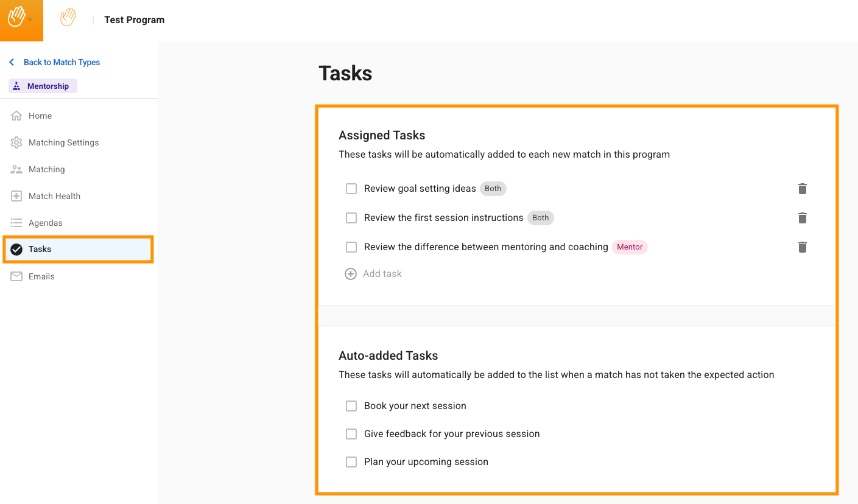Image resolution: width=858 pixels, height=504 pixels.
Task: Click the trash icon for 'first session instructions'
Action: pos(802,218)
